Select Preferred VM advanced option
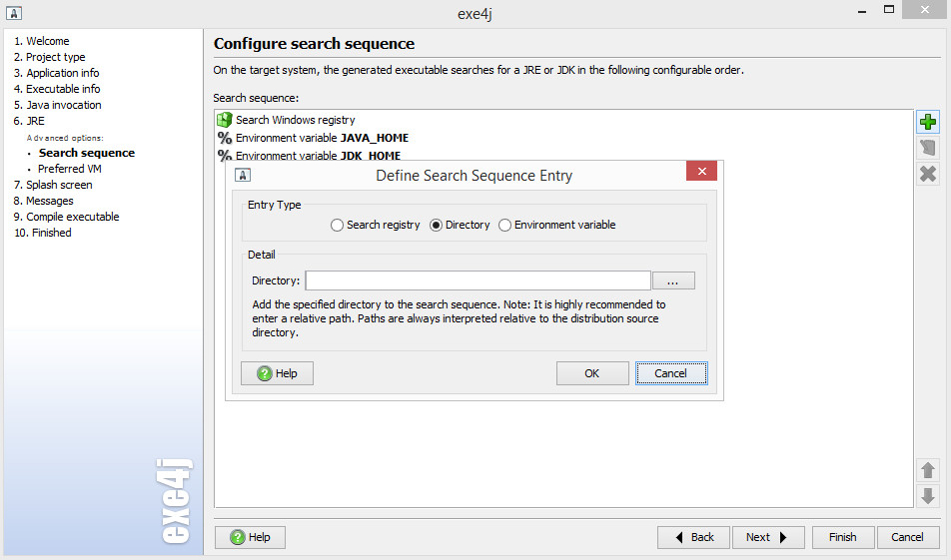The width and height of the screenshot is (951, 560). tap(70, 169)
